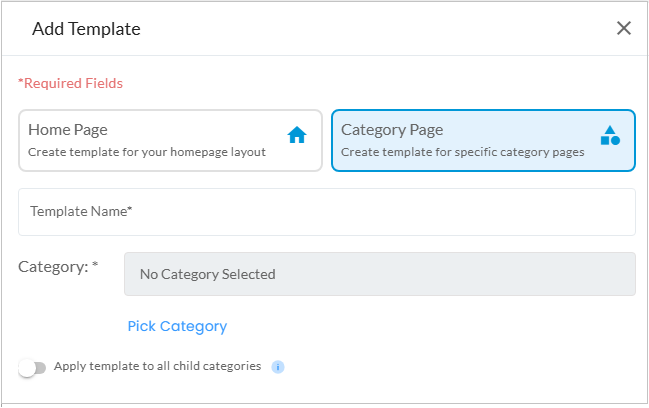Click 'Create template for specific category pages' description
The width and height of the screenshot is (649, 408).
point(462,152)
